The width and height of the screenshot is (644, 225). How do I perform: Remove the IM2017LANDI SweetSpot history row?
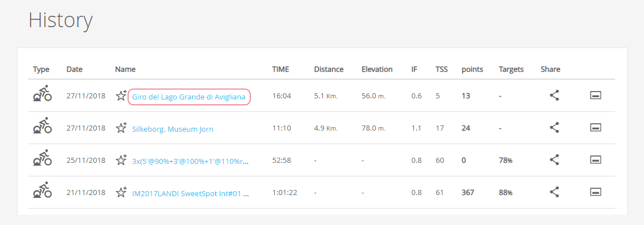(x=595, y=192)
